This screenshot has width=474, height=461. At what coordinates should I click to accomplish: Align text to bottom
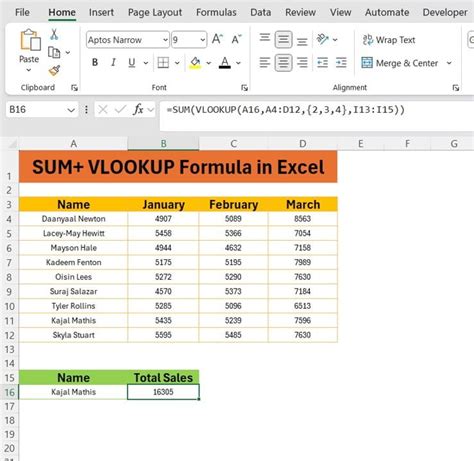coord(302,42)
